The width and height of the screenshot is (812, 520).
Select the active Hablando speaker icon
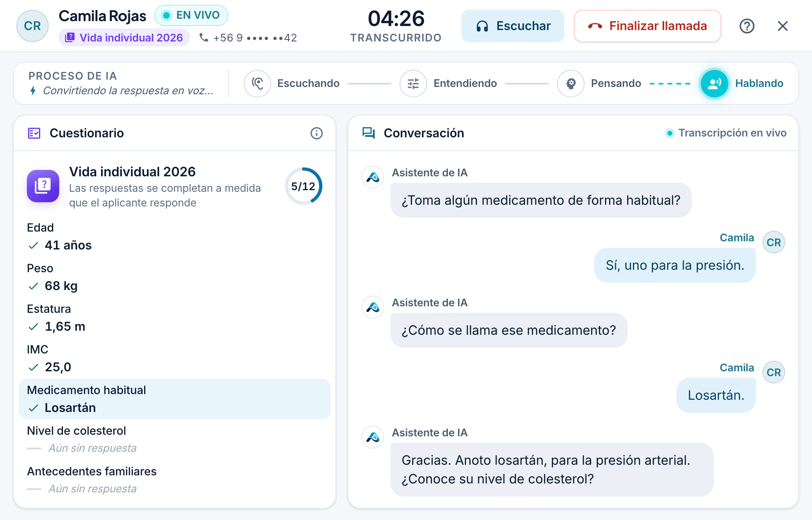pos(715,84)
